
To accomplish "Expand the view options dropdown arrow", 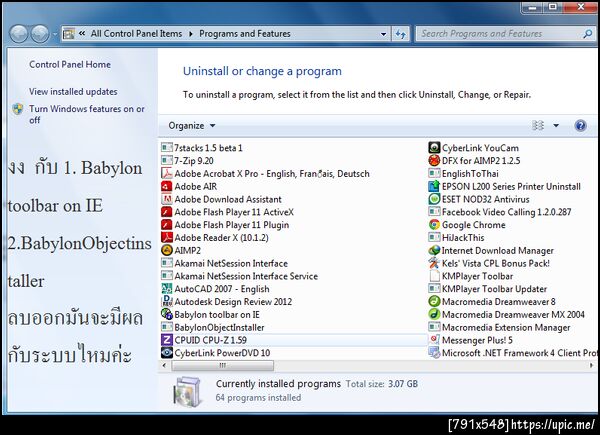I will (x=556, y=125).
